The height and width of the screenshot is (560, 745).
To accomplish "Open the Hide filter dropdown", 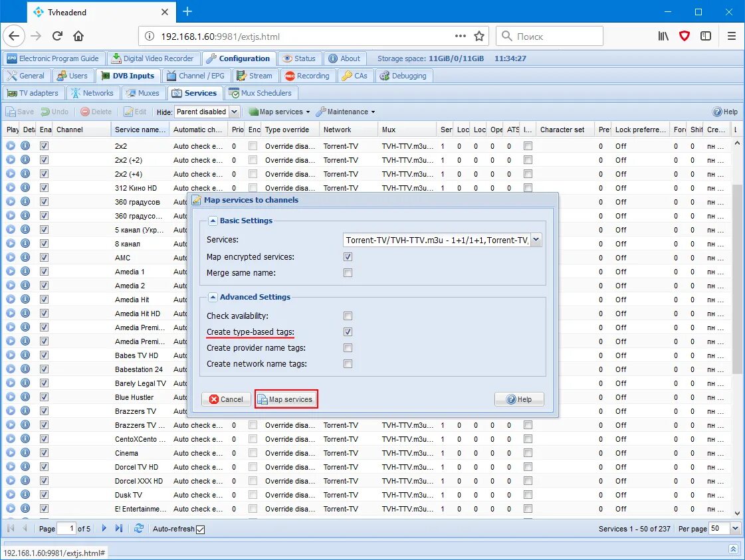I will coord(235,112).
